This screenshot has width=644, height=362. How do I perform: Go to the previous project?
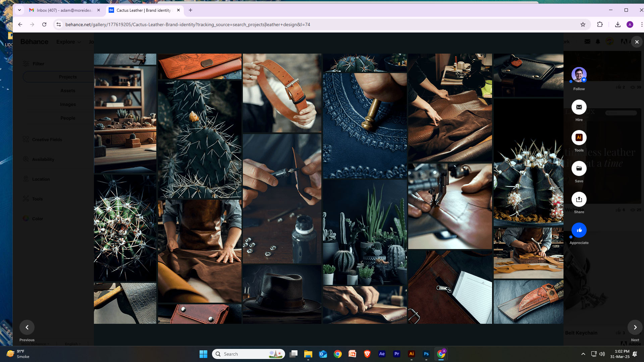coord(27,327)
